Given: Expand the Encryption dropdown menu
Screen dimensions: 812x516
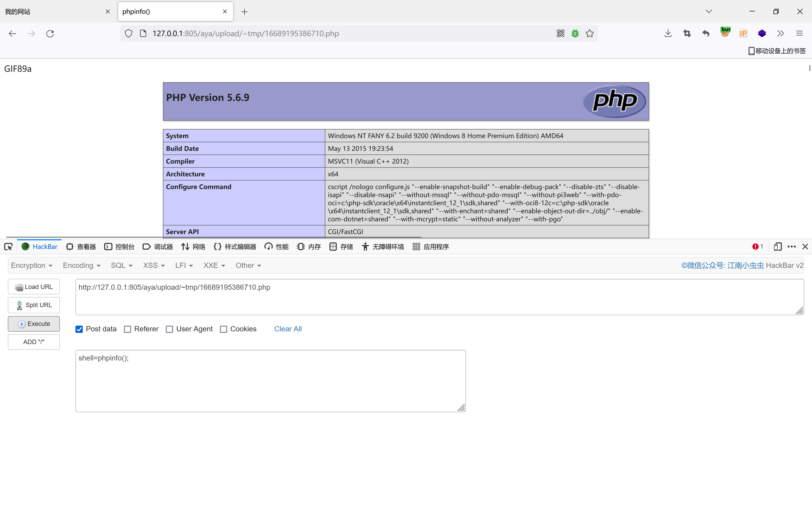Looking at the screenshot, I should point(31,266).
